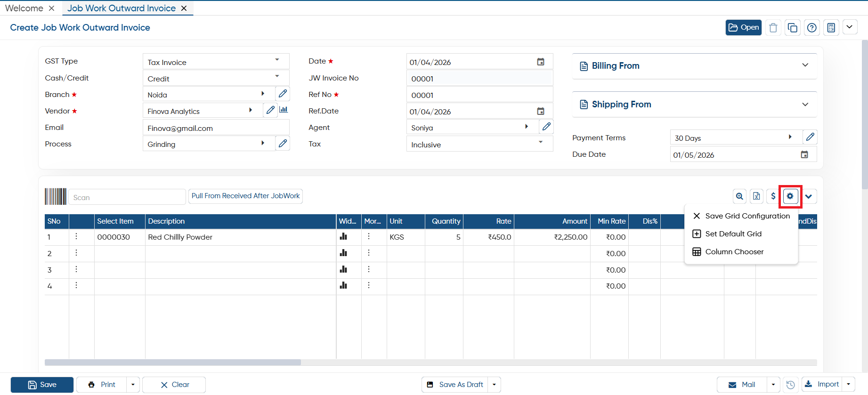Edit Branch using the pencil icon
This screenshot has height=395, width=868.
click(x=283, y=94)
